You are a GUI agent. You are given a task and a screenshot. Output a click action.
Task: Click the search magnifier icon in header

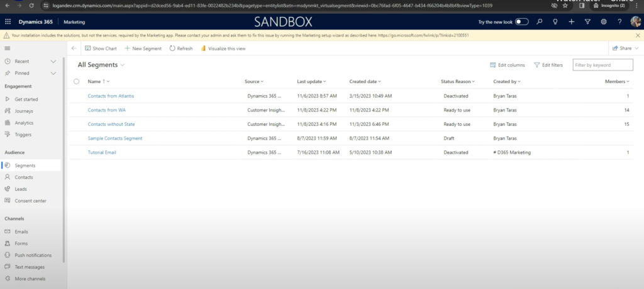[x=539, y=21]
